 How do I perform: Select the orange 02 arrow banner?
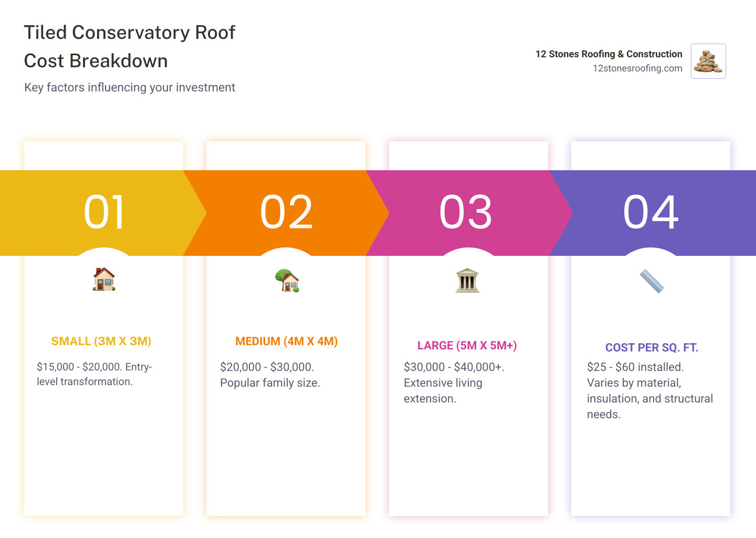(287, 212)
